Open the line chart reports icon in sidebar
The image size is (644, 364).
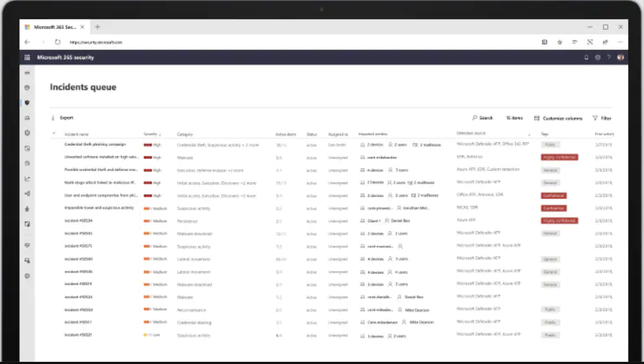click(27, 179)
